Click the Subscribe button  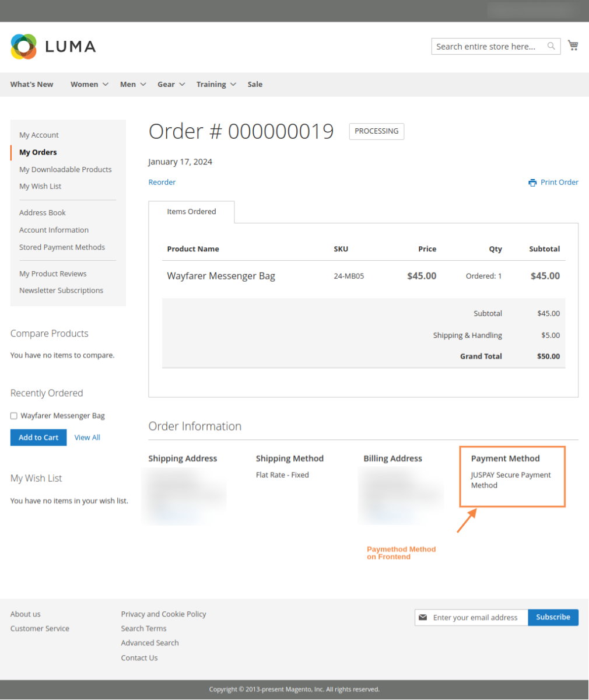coord(553,617)
